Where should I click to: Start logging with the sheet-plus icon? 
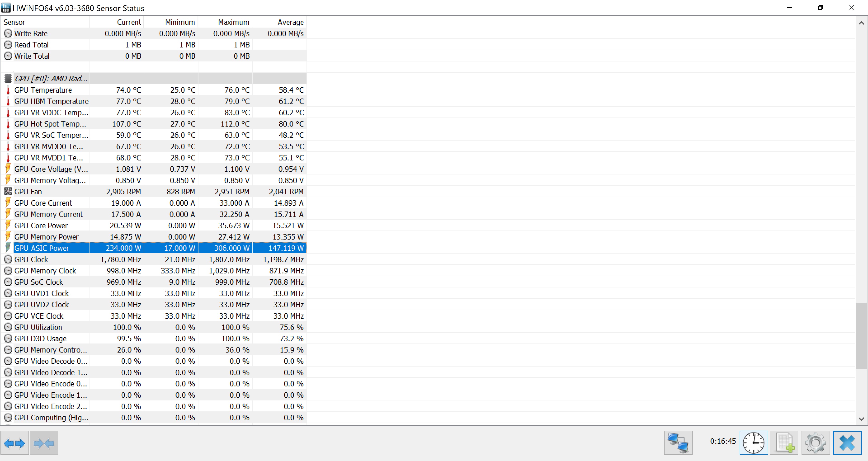[x=784, y=443]
